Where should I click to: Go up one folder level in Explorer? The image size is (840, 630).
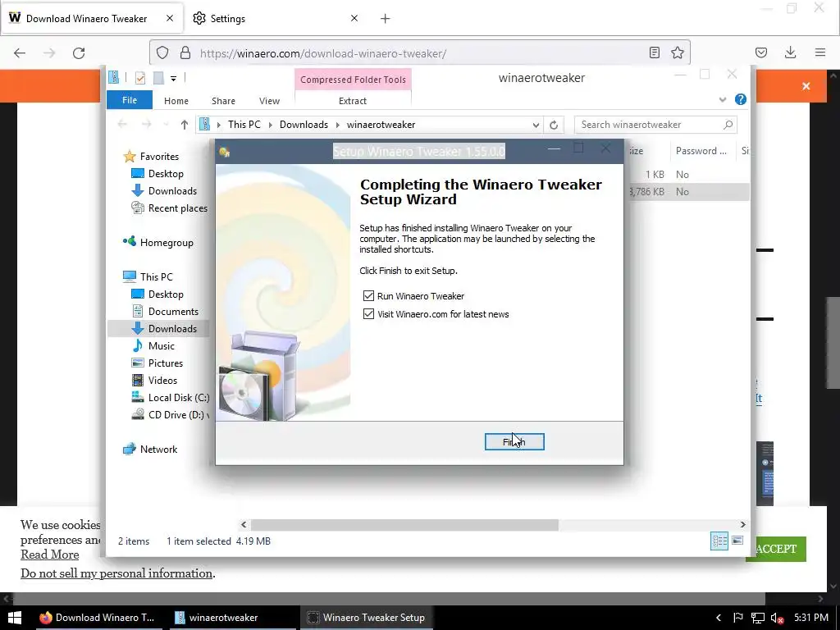(x=185, y=125)
